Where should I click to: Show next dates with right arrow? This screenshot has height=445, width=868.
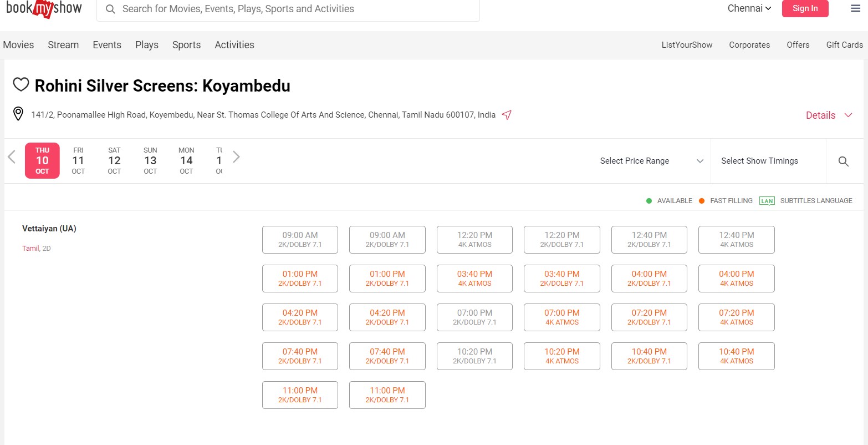pyautogui.click(x=236, y=157)
